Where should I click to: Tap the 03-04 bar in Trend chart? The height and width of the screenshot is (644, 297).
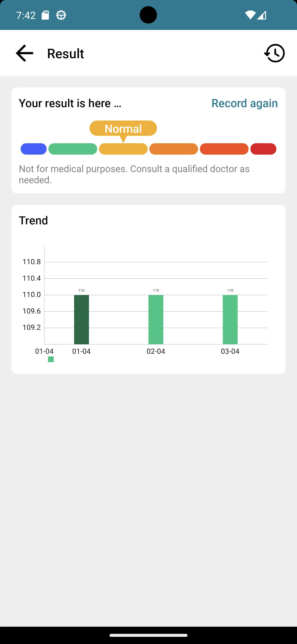230,320
